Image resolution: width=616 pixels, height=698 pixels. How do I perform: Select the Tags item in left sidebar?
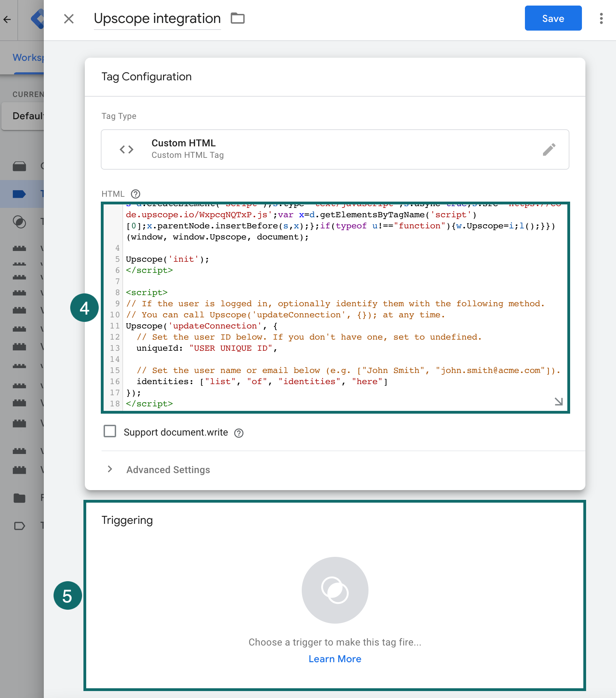pos(22,194)
